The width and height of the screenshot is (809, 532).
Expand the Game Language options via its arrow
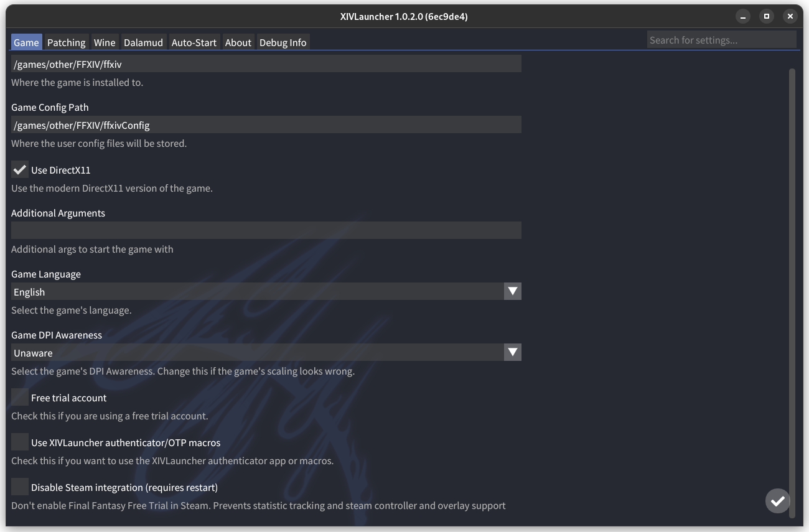pos(512,291)
